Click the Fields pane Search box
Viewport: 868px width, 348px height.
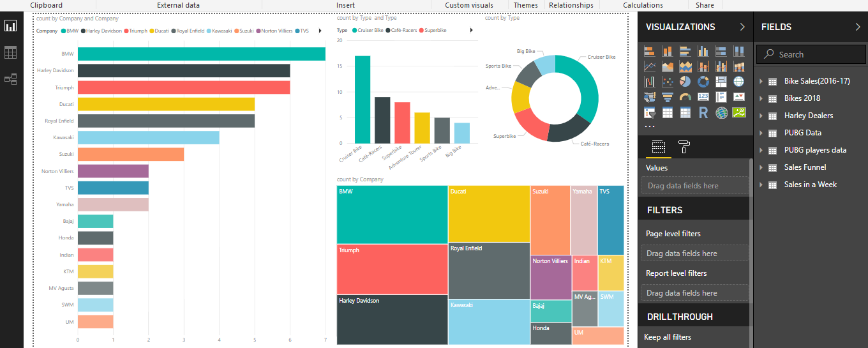click(811, 54)
